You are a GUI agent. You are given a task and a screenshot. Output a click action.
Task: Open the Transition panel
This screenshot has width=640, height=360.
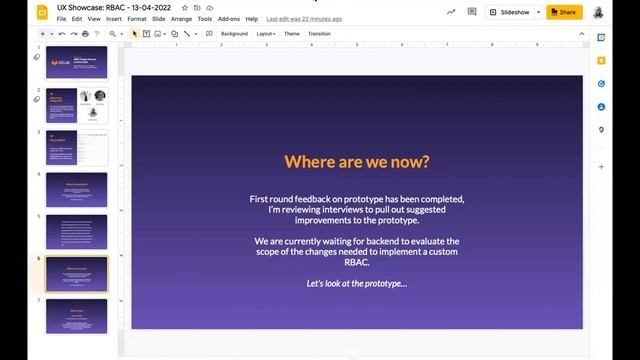319,34
